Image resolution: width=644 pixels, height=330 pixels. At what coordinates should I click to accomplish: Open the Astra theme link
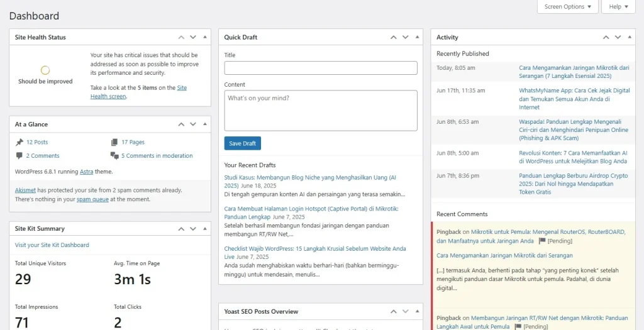click(86, 172)
